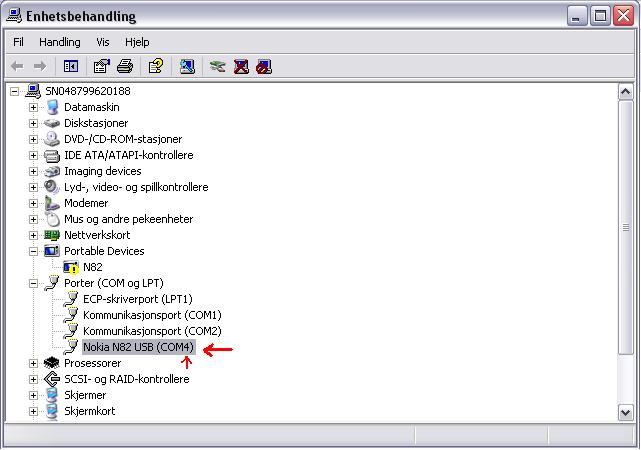Image resolution: width=641 pixels, height=450 pixels.
Task: Collapse the Portable Devices node
Action: point(33,251)
